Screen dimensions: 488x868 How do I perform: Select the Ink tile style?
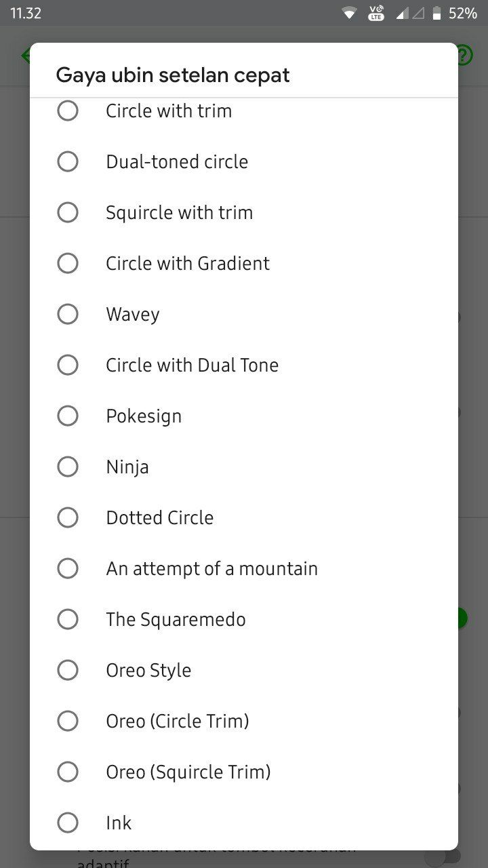click(x=244, y=823)
